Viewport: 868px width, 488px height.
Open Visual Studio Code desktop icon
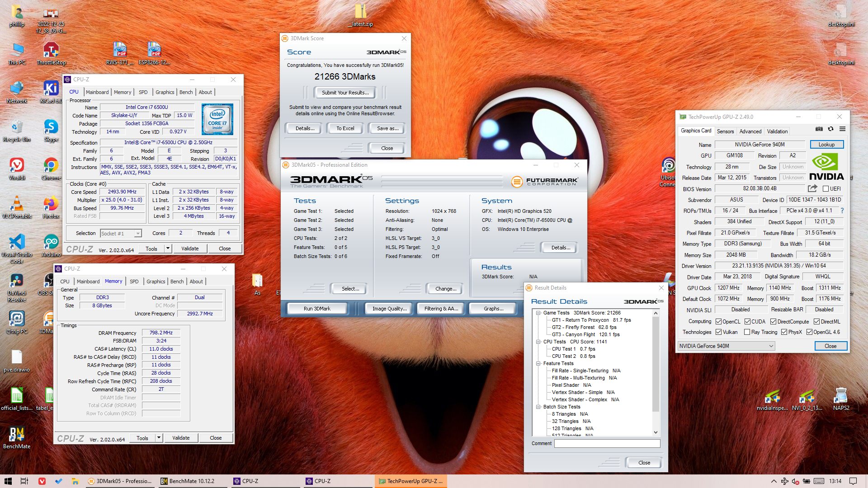tap(17, 249)
